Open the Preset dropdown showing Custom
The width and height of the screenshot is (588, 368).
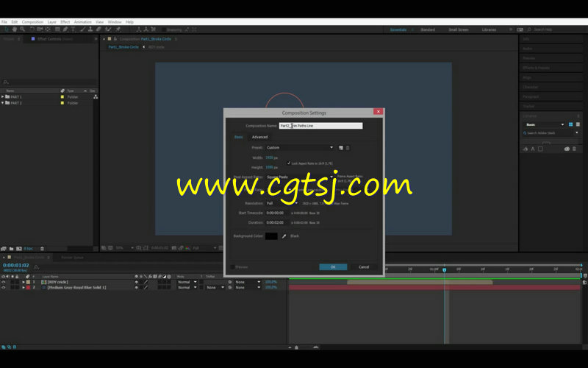300,148
